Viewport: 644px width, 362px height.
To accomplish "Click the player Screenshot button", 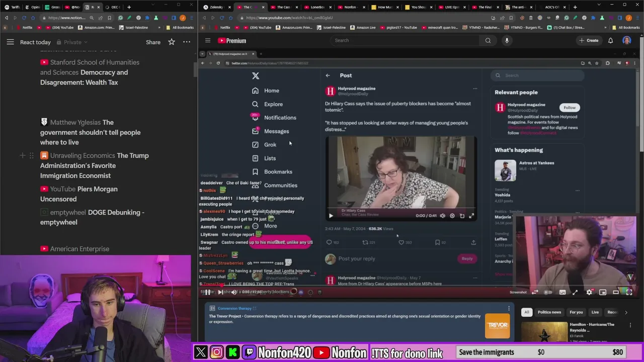I will pos(518,292).
